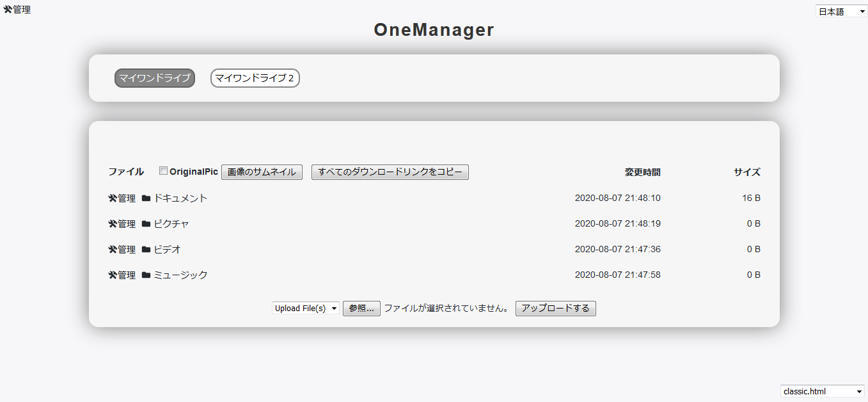Click the timestamp 2020-08-07 21:47:36
The width and height of the screenshot is (868, 402).
618,250
